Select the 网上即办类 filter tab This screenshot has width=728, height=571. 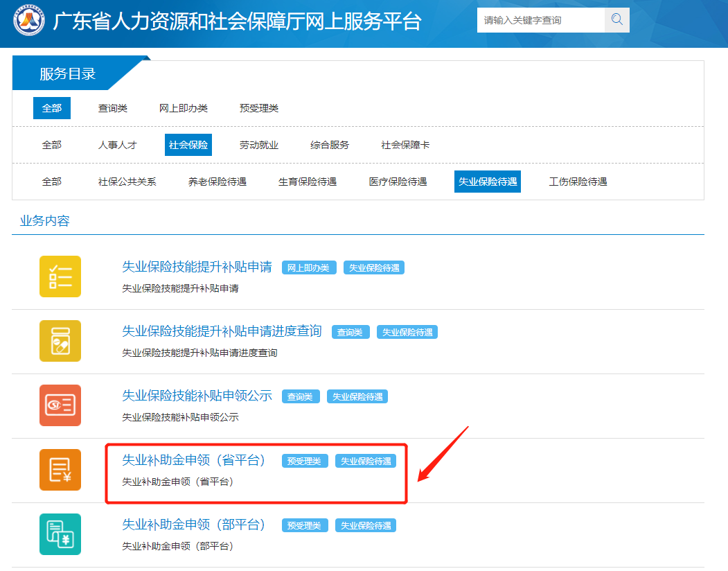(184, 108)
